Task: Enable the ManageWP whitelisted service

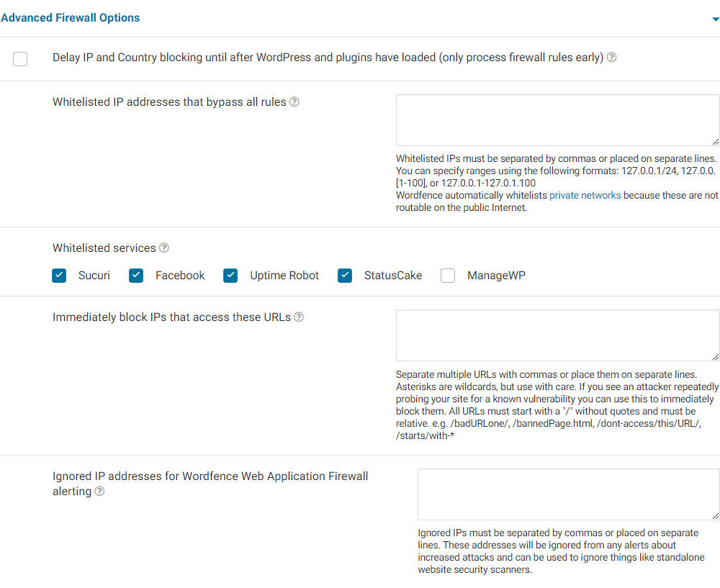Action: (448, 276)
